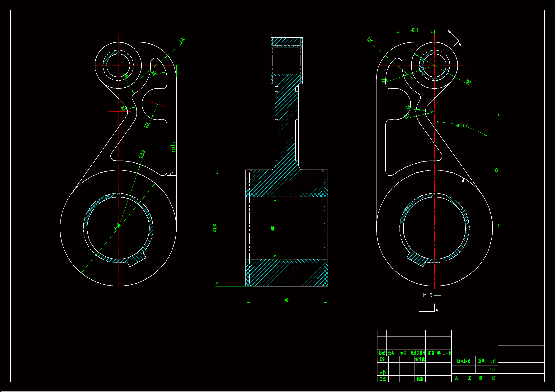
Task: Select the R72.5 radius dimension text
Action: click(x=142, y=154)
